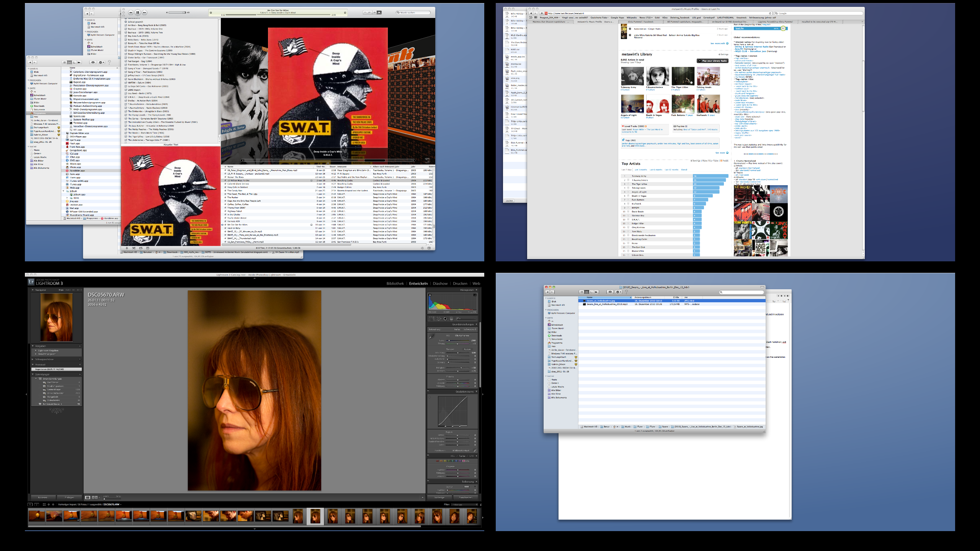Open action gear menu in Programme Finder window

[x=101, y=62]
